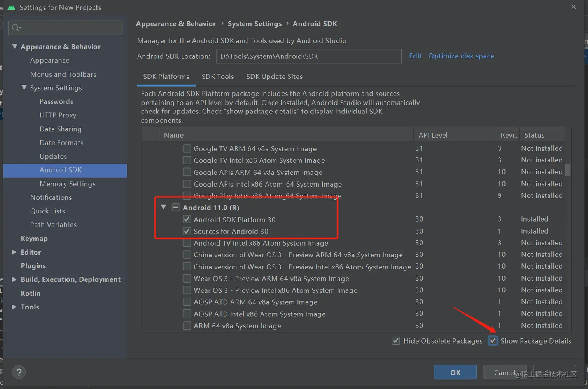Image resolution: width=588 pixels, height=389 pixels.
Task: Click Edit link for SDK location
Action: (x=415, y=56)
